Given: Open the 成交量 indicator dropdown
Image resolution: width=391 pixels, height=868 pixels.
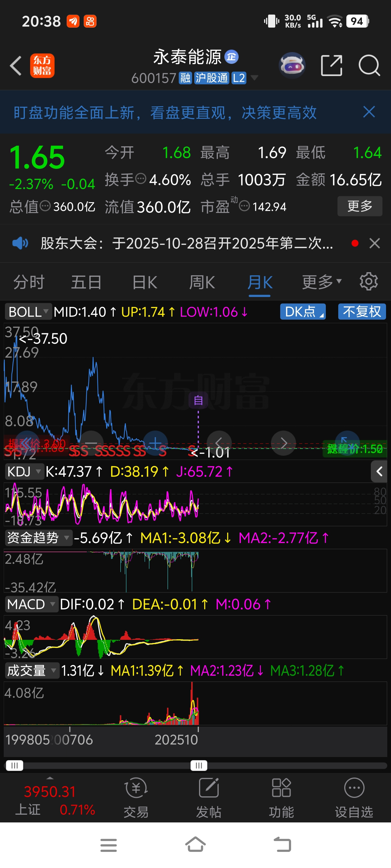Looking at the screenshot, I should click(x=32, y=671).
